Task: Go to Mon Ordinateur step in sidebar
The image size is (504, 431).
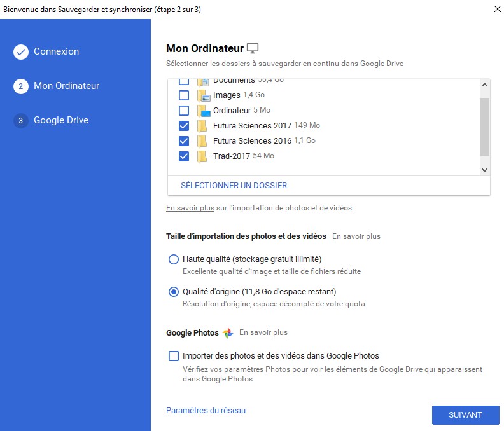Action: click(x=66, y=86)
